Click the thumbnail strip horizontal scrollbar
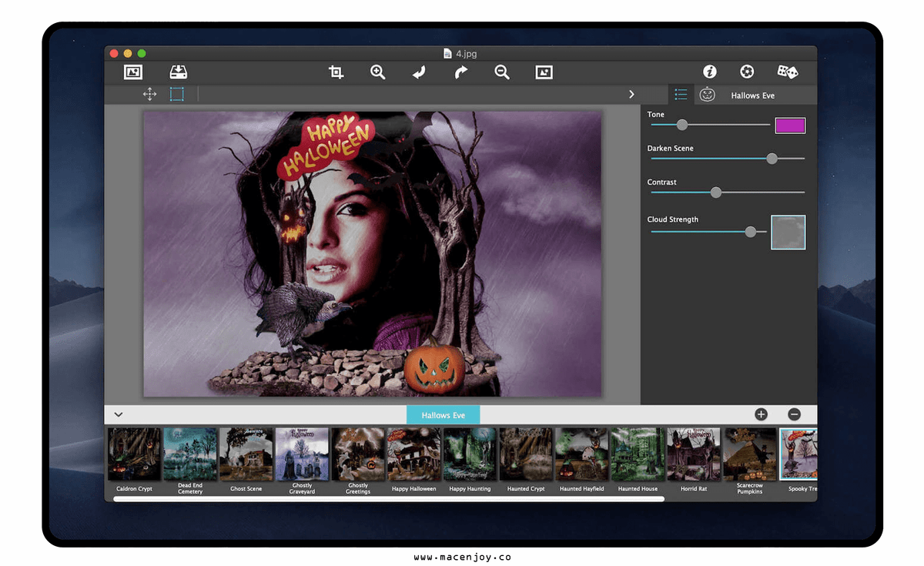 pyautogui.click(x=389, y=499)
